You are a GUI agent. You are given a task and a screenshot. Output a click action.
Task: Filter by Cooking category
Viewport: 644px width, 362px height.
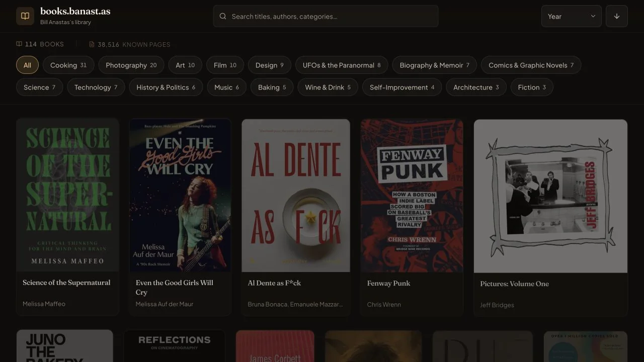[x=68, y=65]
